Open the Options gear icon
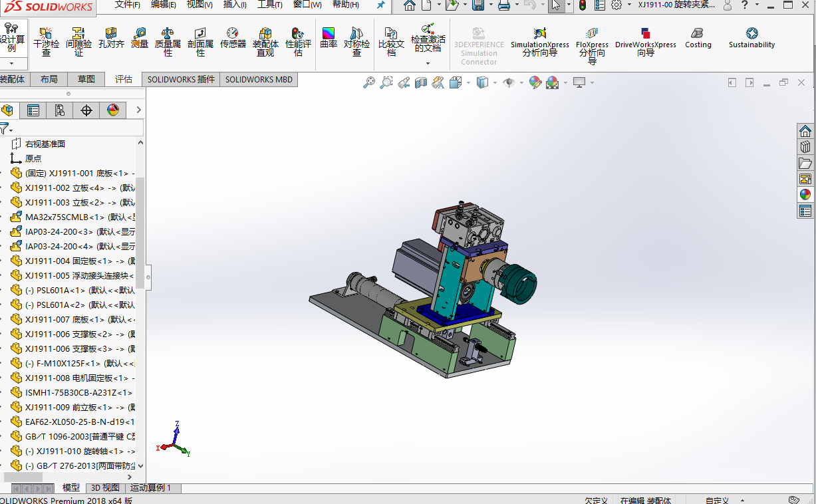This screenshot has width=816, height=504. [x=616, y=5]
